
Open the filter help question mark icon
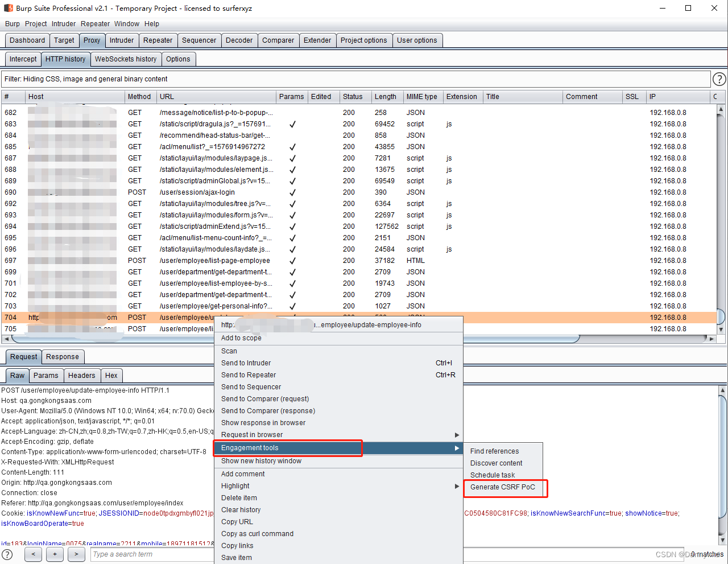tap(719, 79)
